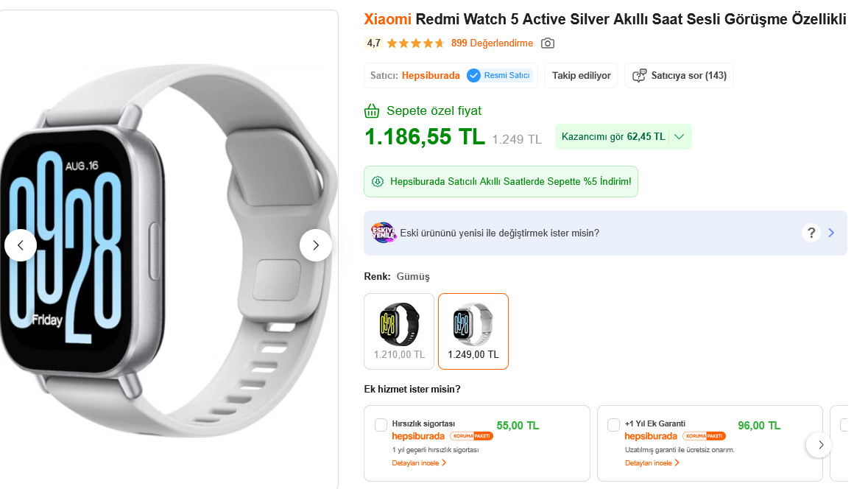Tick the +1 Yıl Ek Garanti checkbox
The height and width of the screenshot is (489, 868).
pyautogui.click(x=613, y=425)
